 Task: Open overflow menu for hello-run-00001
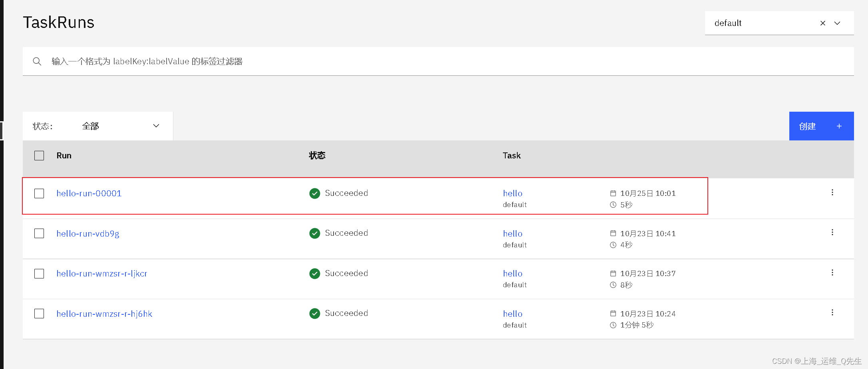(x=832, y=192)
